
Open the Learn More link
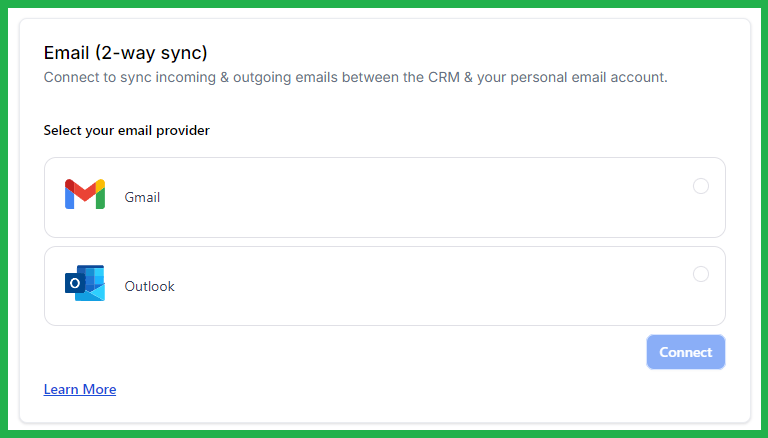(80, 389)
